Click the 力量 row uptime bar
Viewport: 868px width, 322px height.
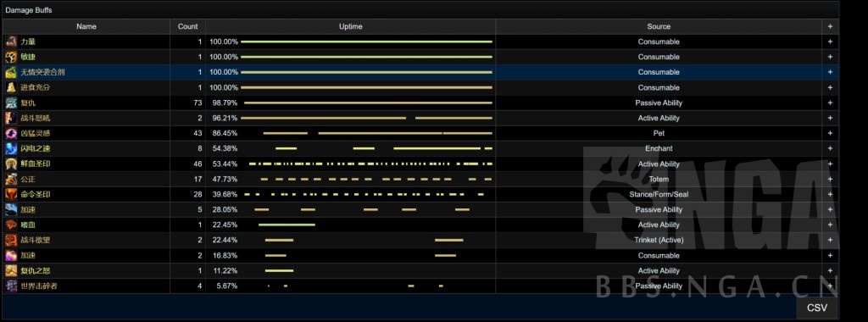coord(366,42)
